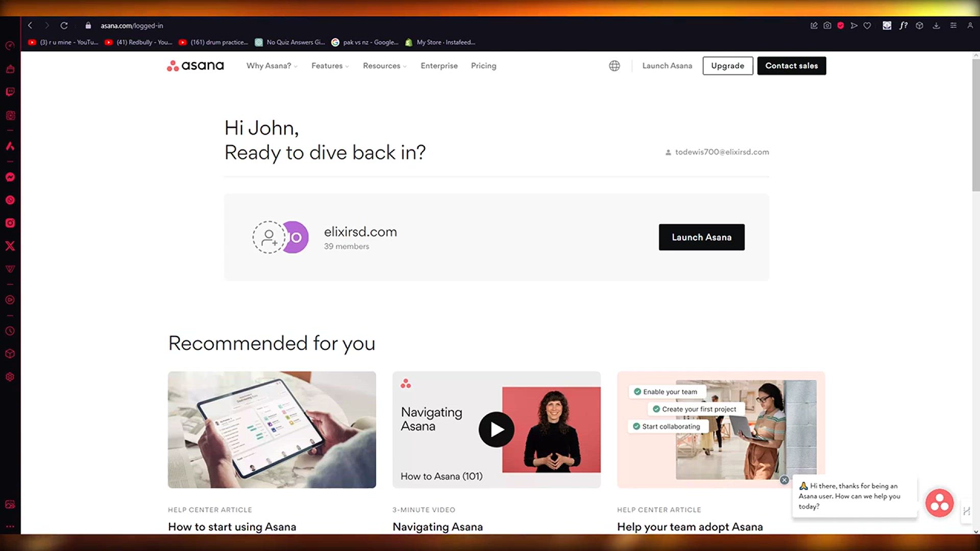The image size is (980, 551).
Task: Open WhatsApp in browser sidebar
Action: (10, 200)
